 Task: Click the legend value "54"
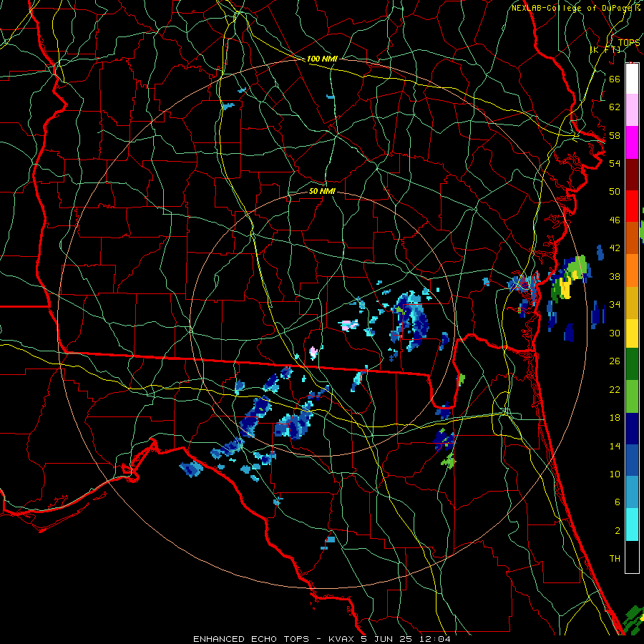pos(615,163)
